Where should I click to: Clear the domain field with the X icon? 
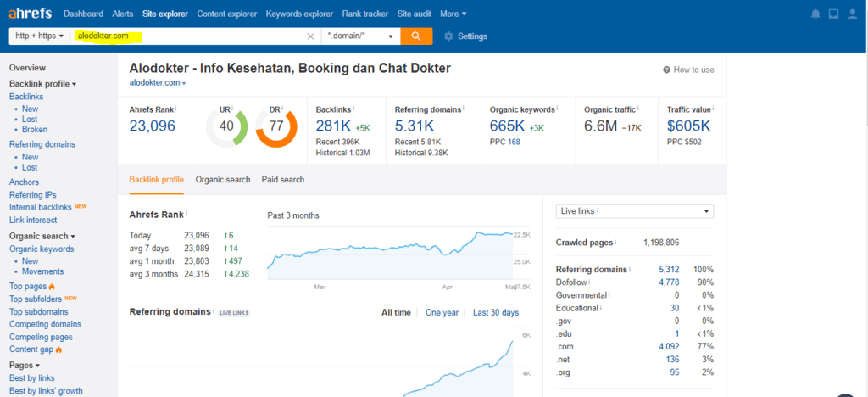point(310,36)
